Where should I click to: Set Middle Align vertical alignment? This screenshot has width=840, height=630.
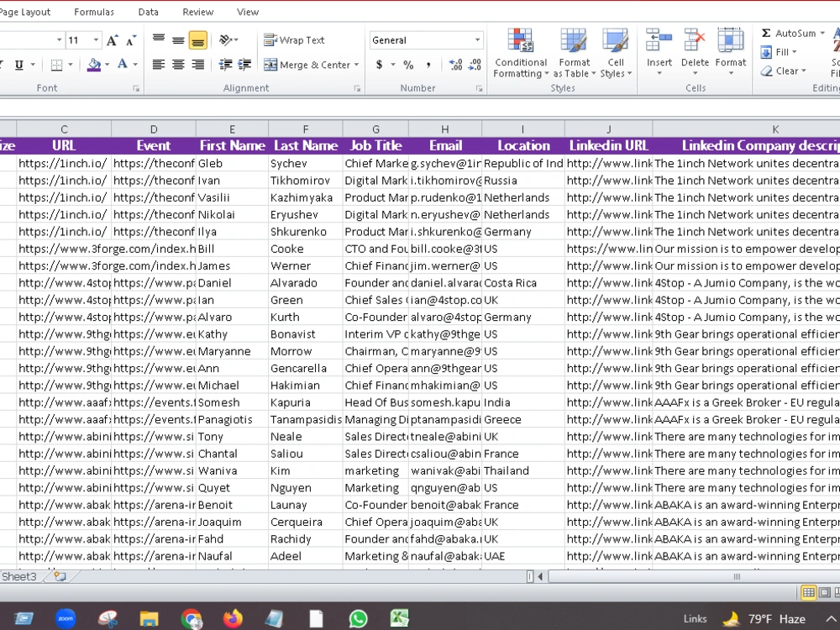pos(178,40)
